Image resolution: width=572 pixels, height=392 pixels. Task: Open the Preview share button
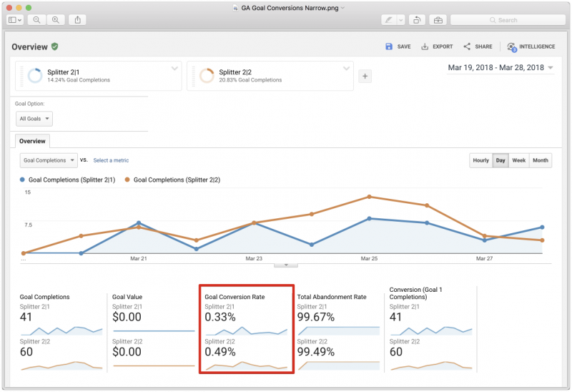tap(77, 20)
